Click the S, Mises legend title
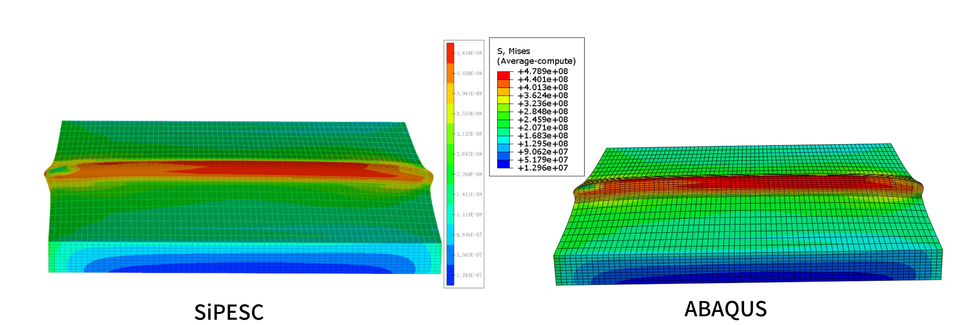 [x=513, y=51]
